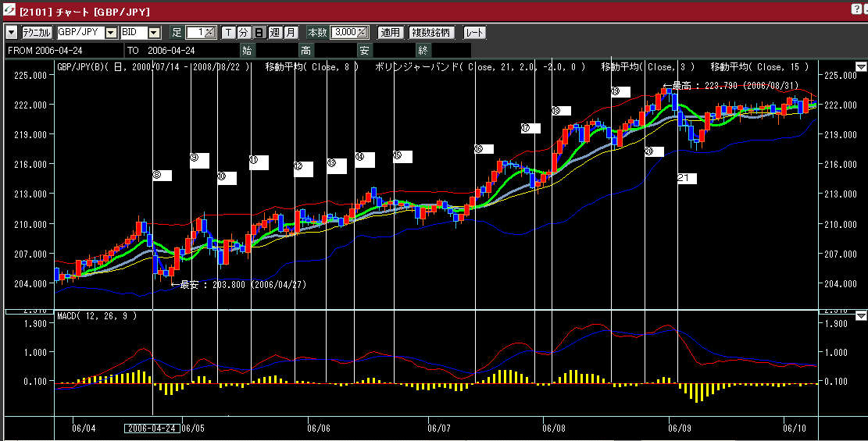
Task: Click the white label box numbered 21
Action: coord(687,178)
